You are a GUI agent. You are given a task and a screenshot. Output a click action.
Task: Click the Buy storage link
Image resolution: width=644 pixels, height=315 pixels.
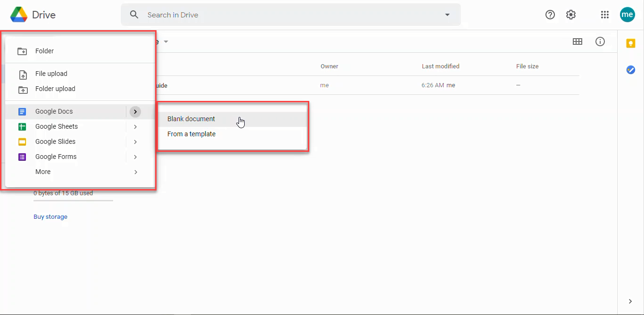(x=50, y=217)
